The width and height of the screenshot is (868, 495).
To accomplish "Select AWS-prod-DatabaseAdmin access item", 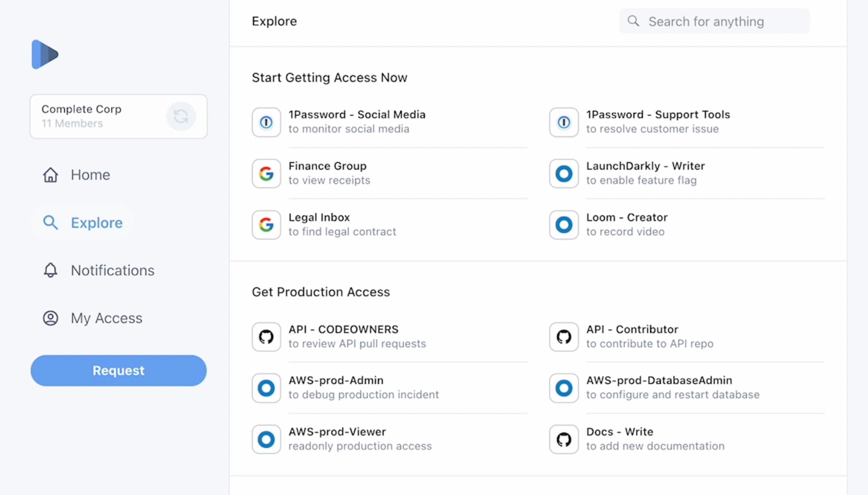I will pos(687,388).
